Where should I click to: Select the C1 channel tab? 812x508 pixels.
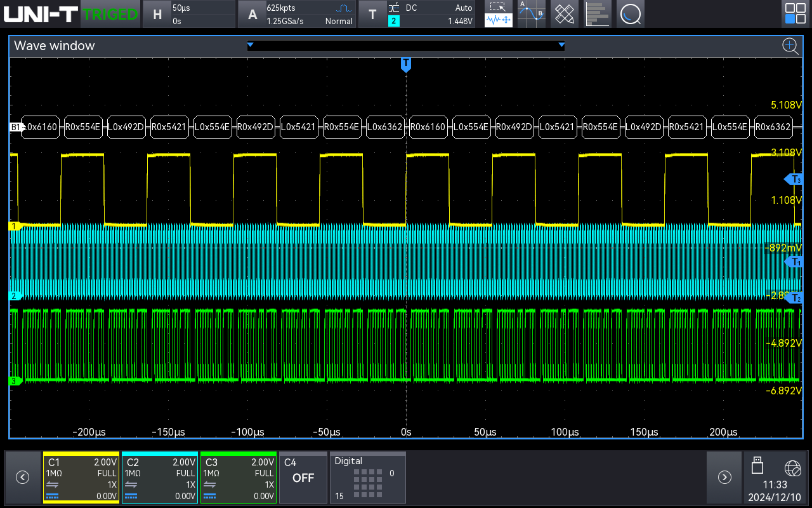point(81,478)
